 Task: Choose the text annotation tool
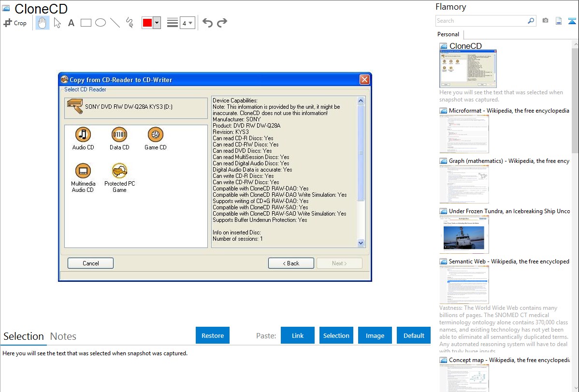tap(71, 23)
